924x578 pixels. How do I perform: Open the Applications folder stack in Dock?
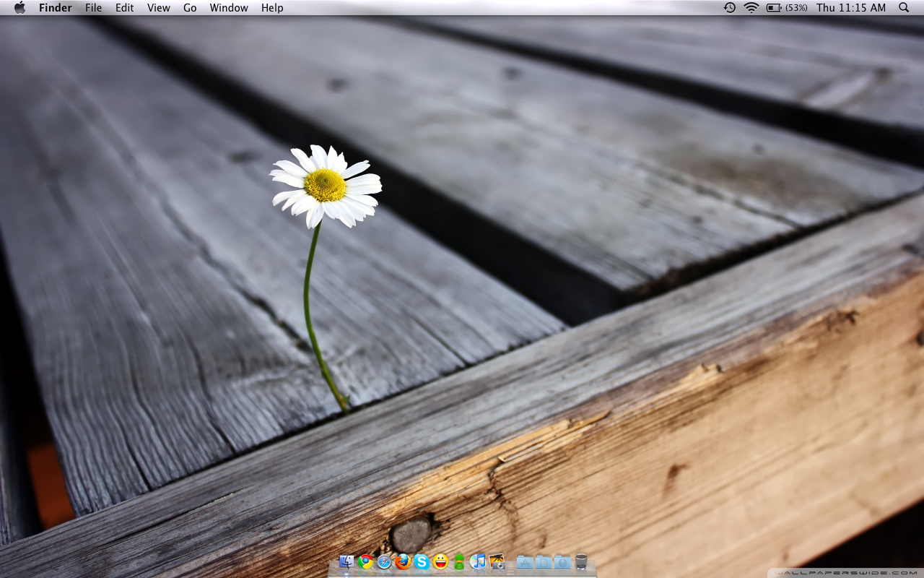[525, 561]
